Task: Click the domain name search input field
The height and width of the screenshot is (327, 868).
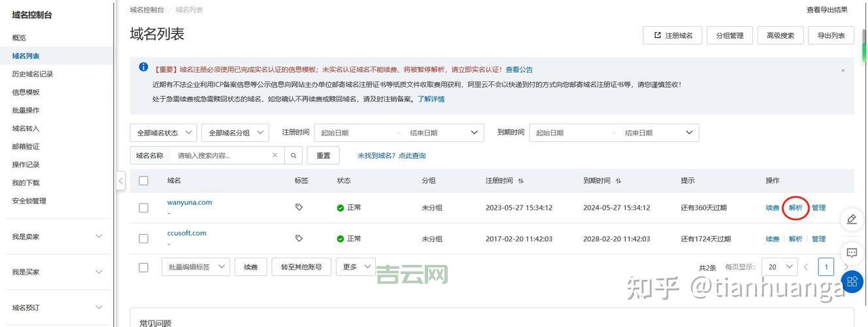Action: coord(222,156)
